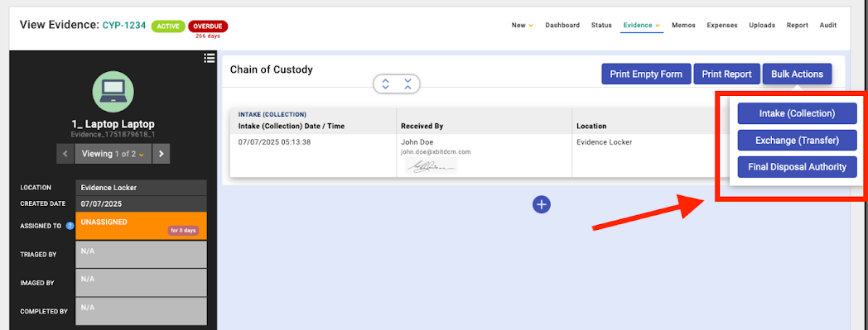Open the list view icon in sidebar
This screenshot has width=868, height=330.
point(209,58)
